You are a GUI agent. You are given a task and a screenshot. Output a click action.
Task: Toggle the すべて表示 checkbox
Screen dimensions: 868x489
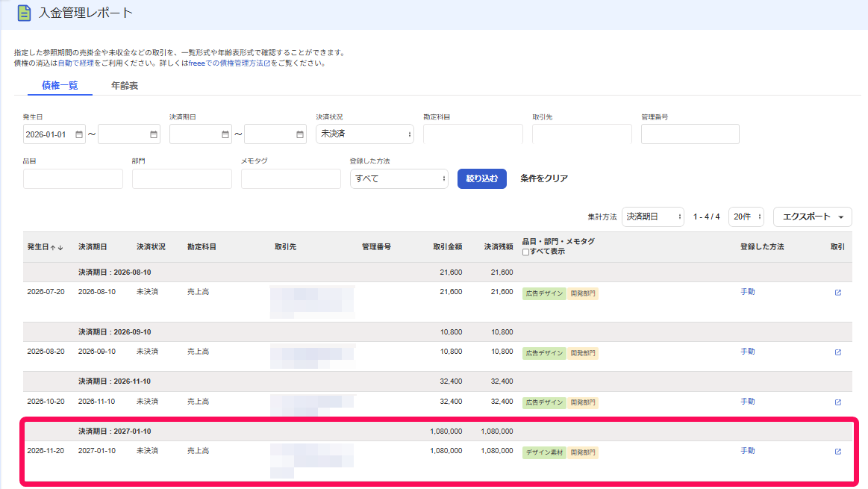point(525,252)
